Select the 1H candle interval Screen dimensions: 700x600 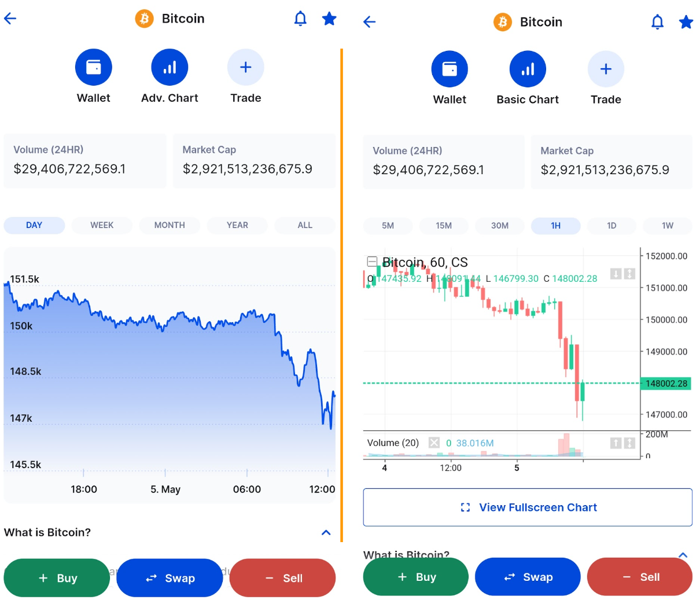(x=555, y=226)
